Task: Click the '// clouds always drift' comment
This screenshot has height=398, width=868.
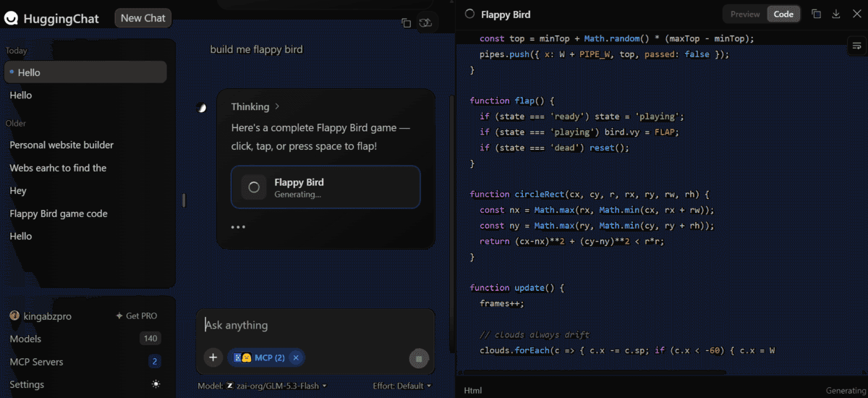Action: tap(535, 334)
